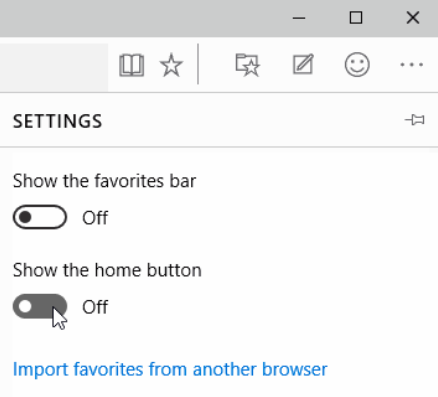Pin the Settings pane open
The height and width of the screenshot is (397, 438).
coord(415,120)
